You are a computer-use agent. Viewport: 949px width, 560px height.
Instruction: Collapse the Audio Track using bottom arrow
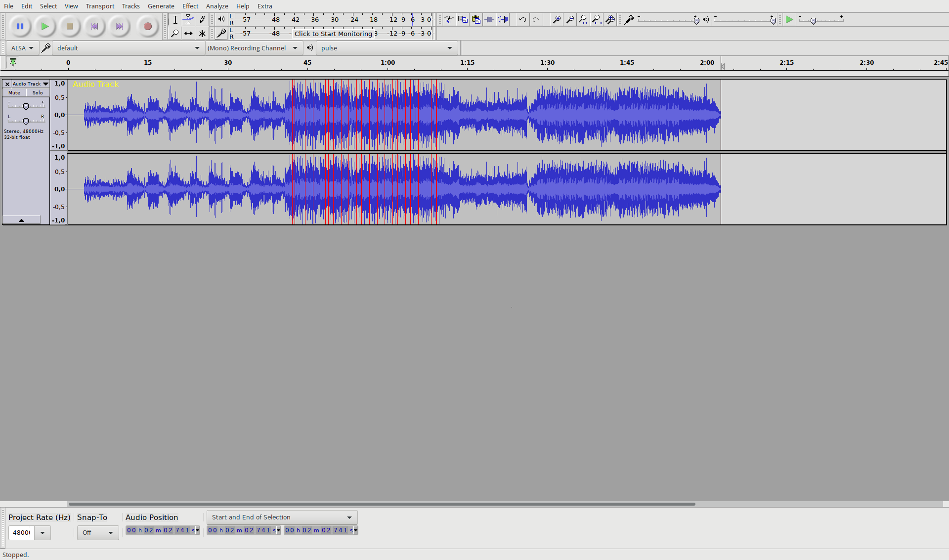[21, 220]
